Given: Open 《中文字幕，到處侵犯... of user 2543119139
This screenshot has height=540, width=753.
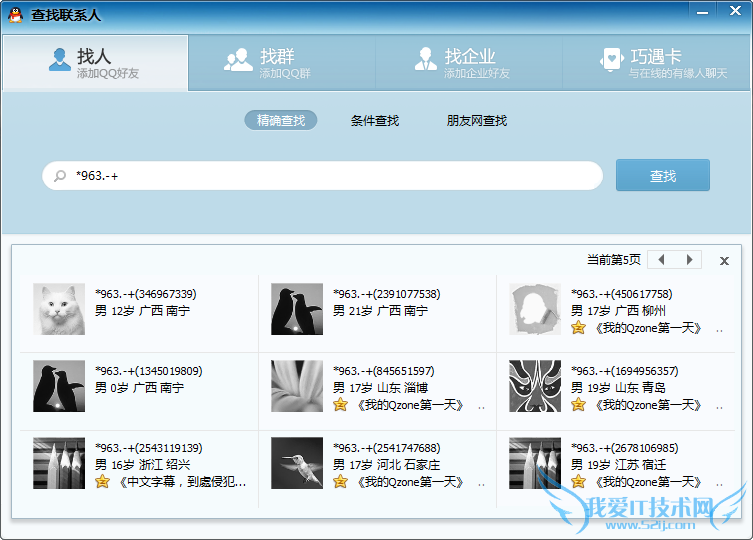Looking at the screenshot, I should (182, 482).
